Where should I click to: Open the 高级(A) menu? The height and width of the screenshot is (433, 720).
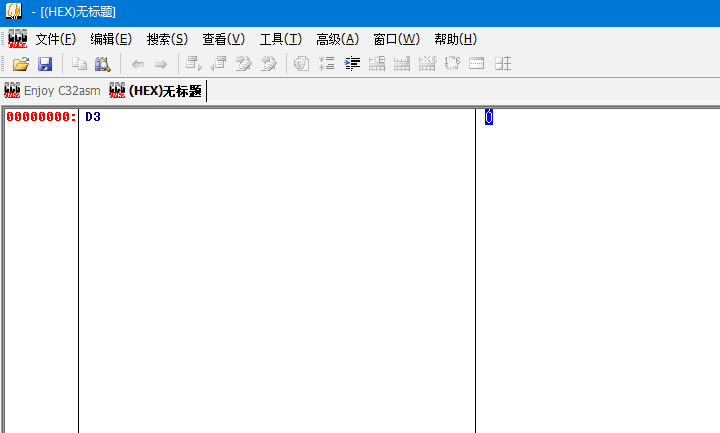(x=338, y=39)
